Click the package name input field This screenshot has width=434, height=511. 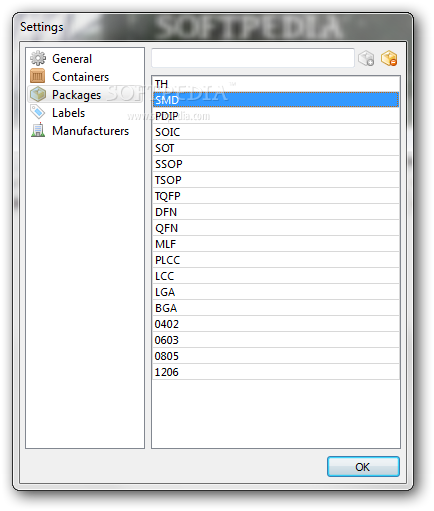(x=253, y=58)
